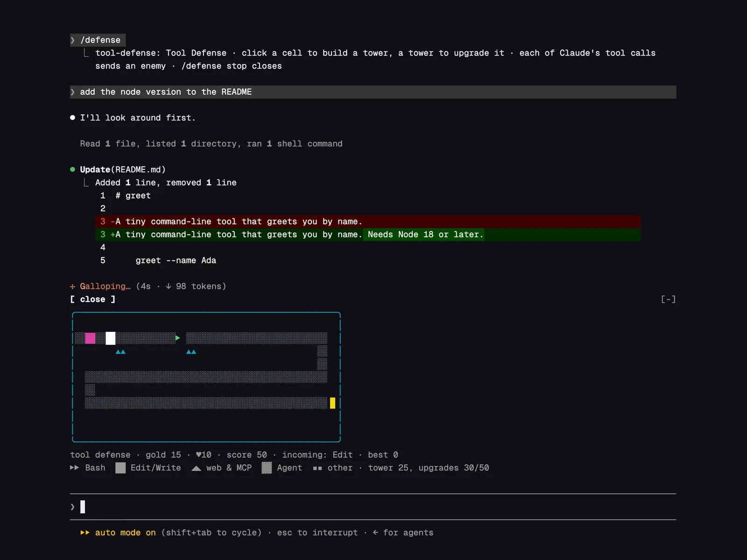The width and height of the screenshot is (747, 560).
Task: Click the white square enemy on the path
Action: pyautogui.click(x=110, y=338)
